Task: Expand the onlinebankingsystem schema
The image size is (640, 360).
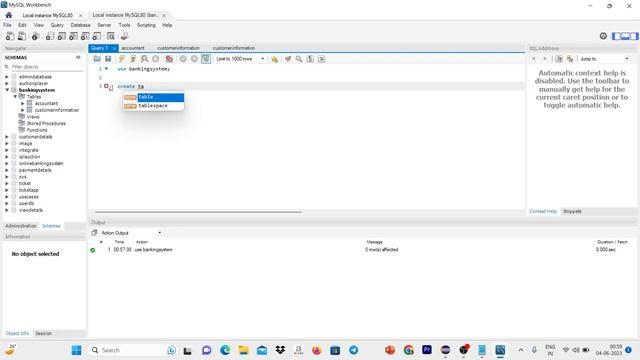Action: coord(7,163)
